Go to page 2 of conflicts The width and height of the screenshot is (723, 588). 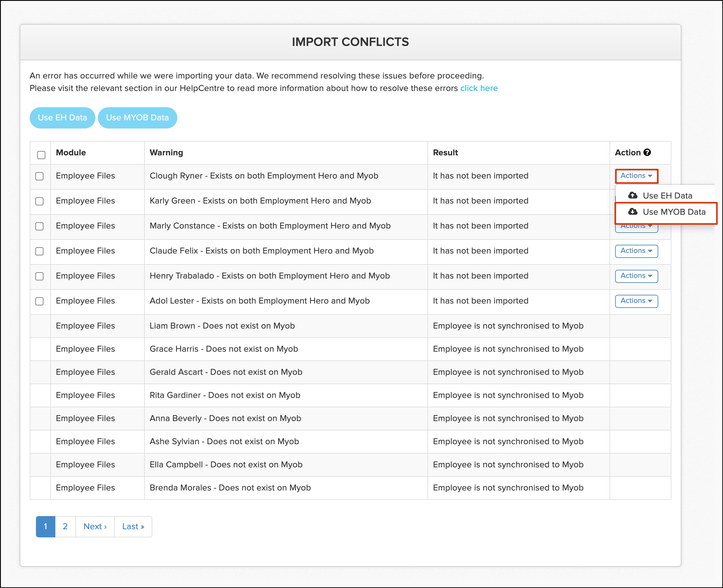tap(65, 526)
